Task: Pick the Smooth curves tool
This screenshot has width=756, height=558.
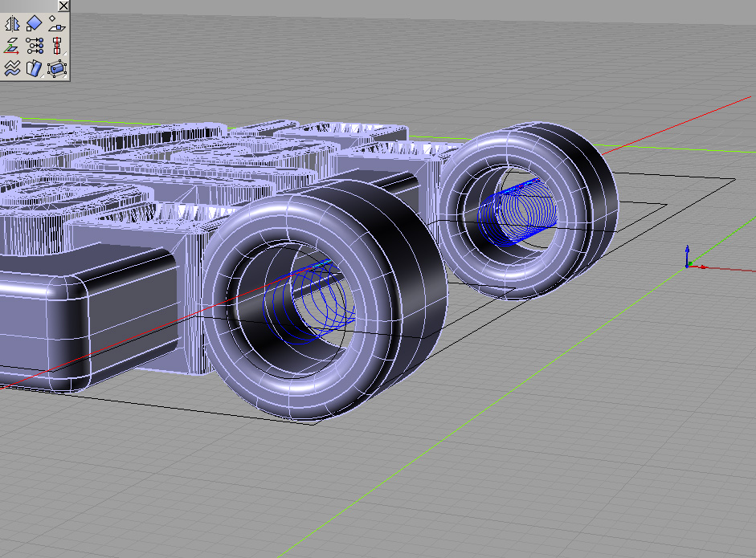Action: (13, 68)
